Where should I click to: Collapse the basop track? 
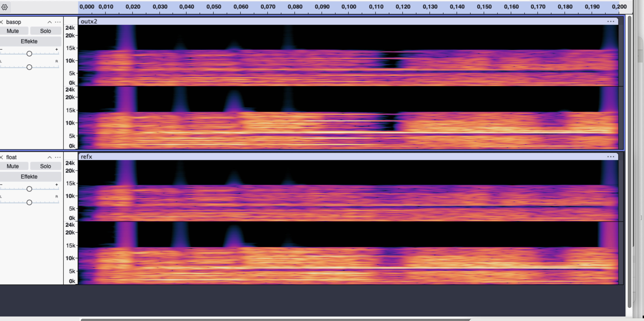tap(49, 22)
